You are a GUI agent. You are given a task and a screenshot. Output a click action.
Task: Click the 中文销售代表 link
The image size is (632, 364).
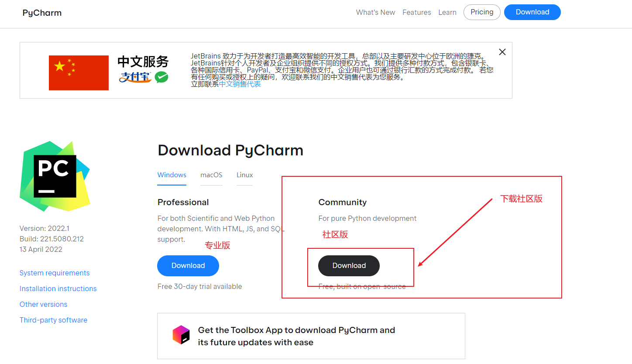[240, 84]
